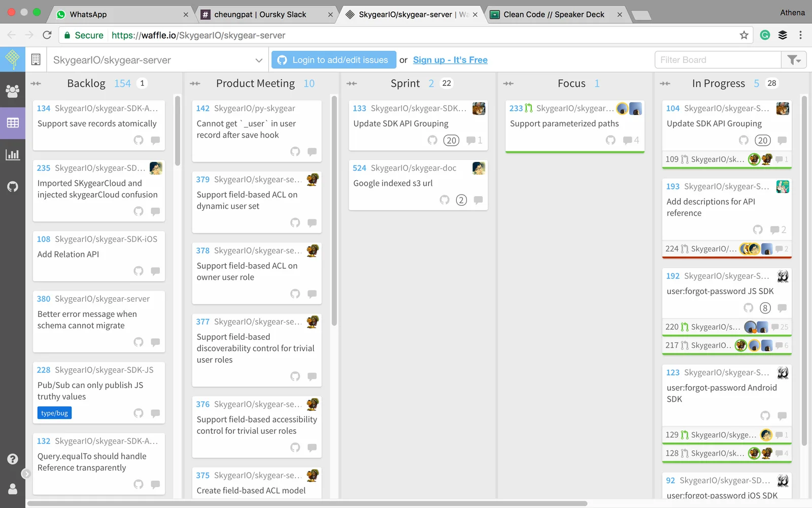Open the team people icon in sidebar
This screenshot has height=508, width=812.
click(13, 91)
